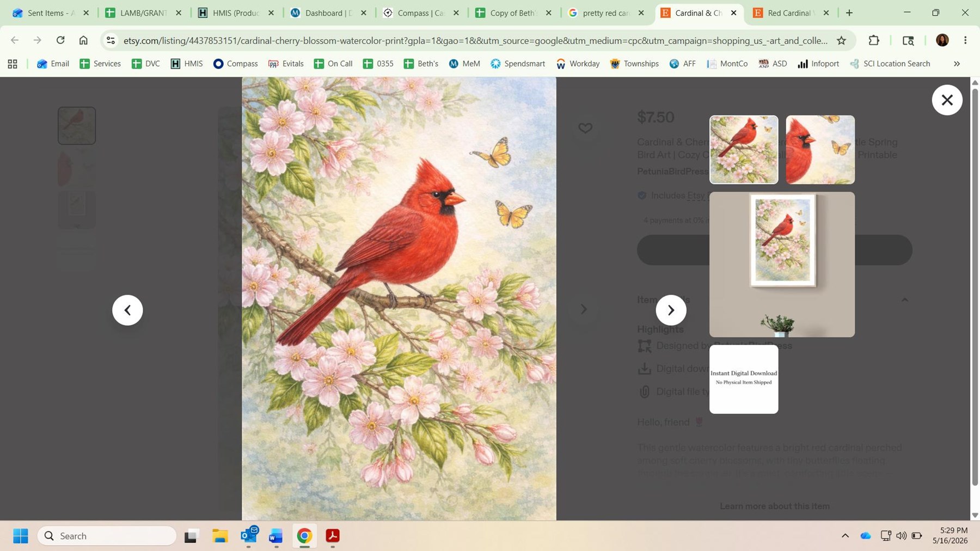980x551 pixels.
Task: Open the Infoport bookmark
Action: click(818, 64)
